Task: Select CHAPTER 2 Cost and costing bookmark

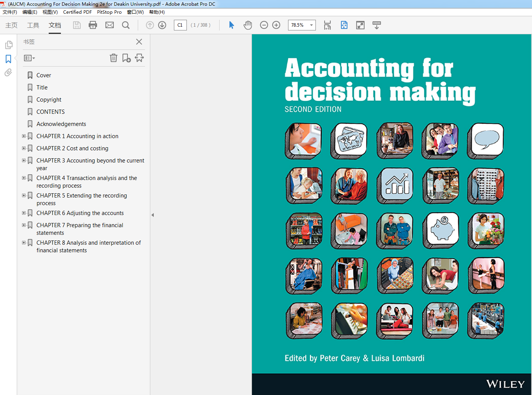Action: (x=72, y=148)
